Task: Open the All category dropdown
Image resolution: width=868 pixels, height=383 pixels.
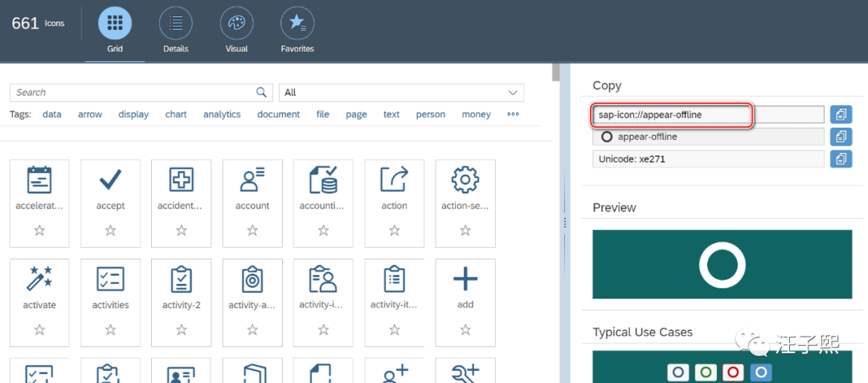Action: (401, 93)
